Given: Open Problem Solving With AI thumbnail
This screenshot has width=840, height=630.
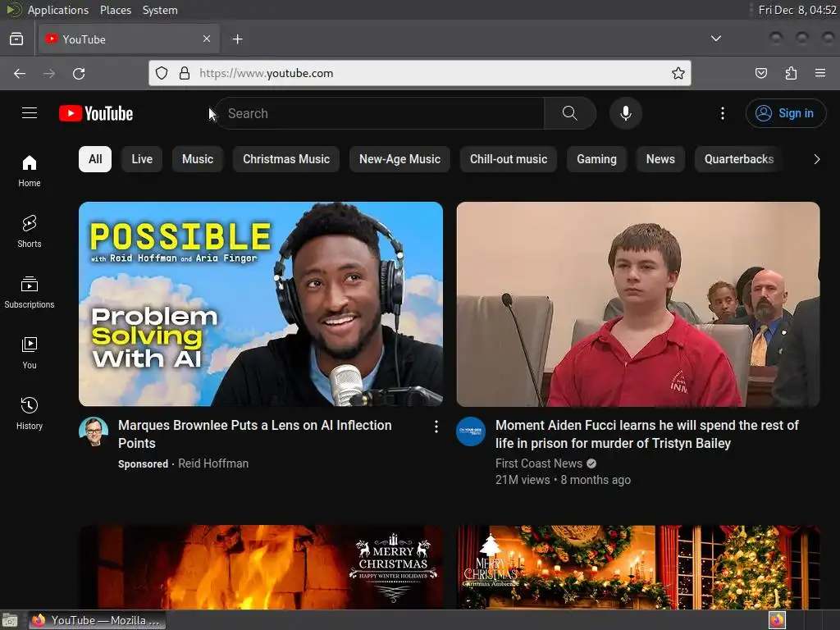Looking at the screenshot, I should 261,304.
